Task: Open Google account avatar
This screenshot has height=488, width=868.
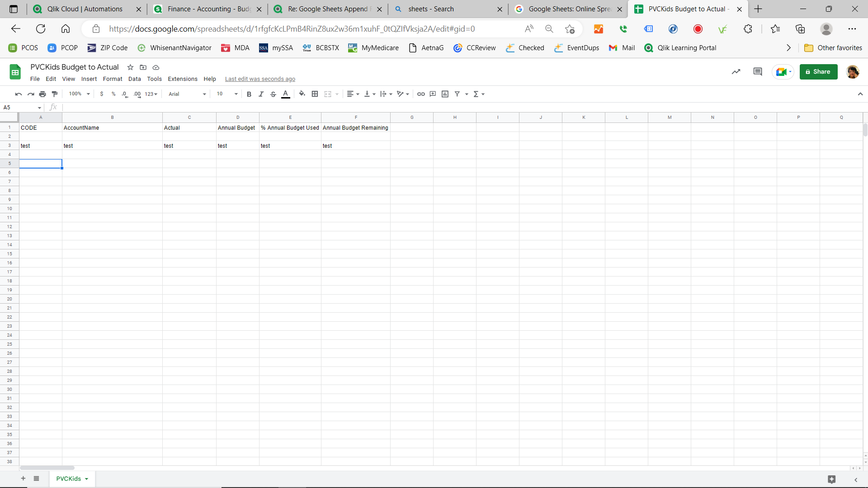Action: 853,72
